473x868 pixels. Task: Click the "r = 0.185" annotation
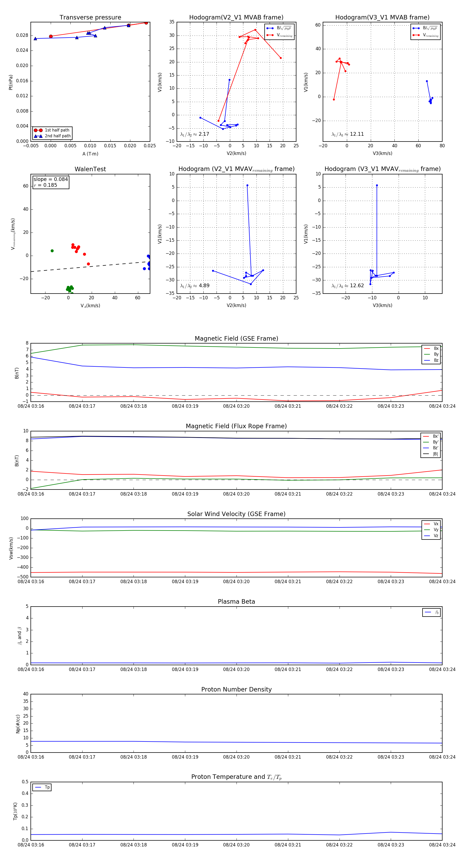pyautogui.click(x=45, y=185)
